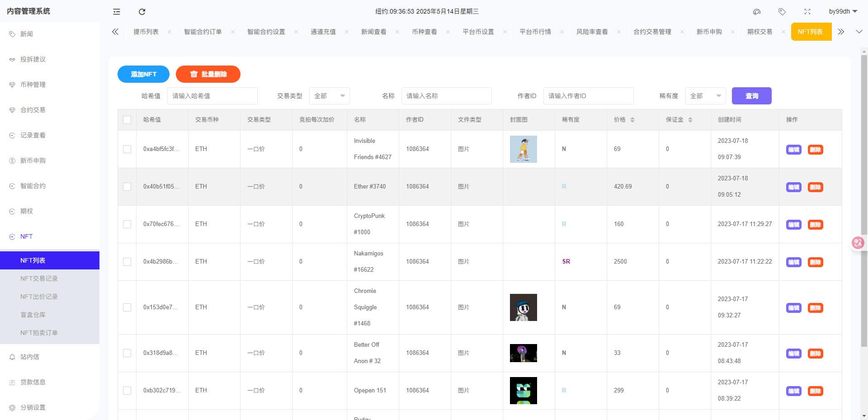
Task: Enter fullscreen using the expand icon
Action: click(808, 11)
